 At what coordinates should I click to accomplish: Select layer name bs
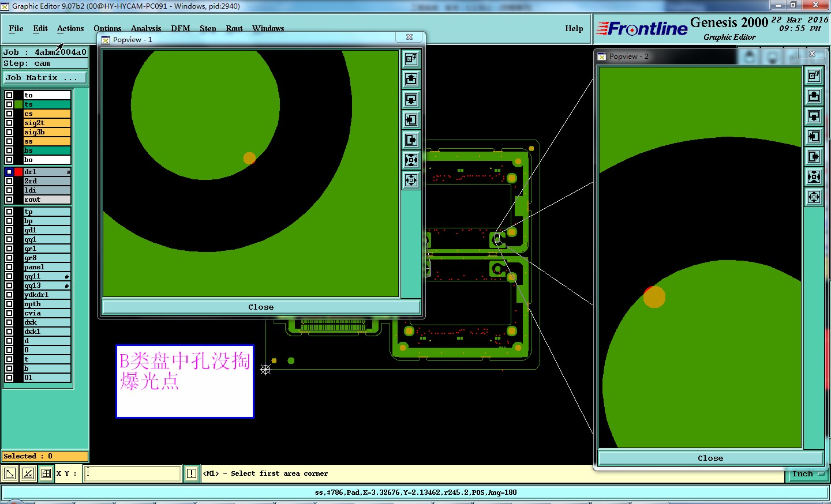click(47, 151)
